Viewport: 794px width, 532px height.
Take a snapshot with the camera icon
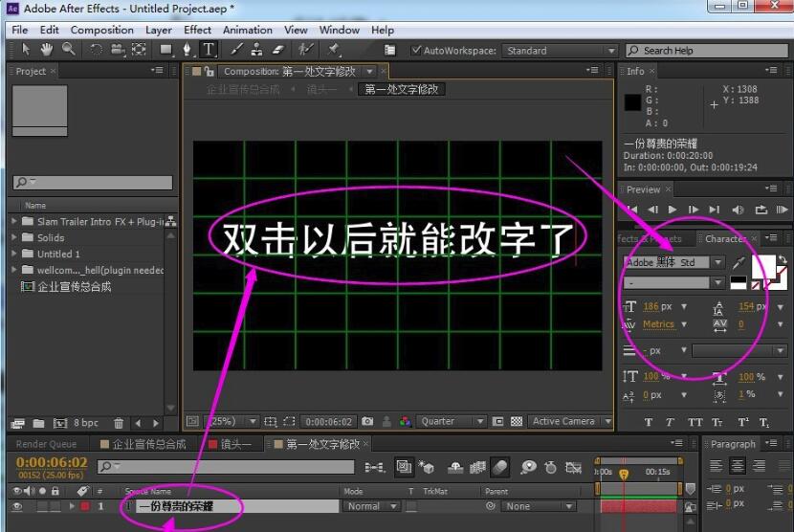(x=367, y=421)
